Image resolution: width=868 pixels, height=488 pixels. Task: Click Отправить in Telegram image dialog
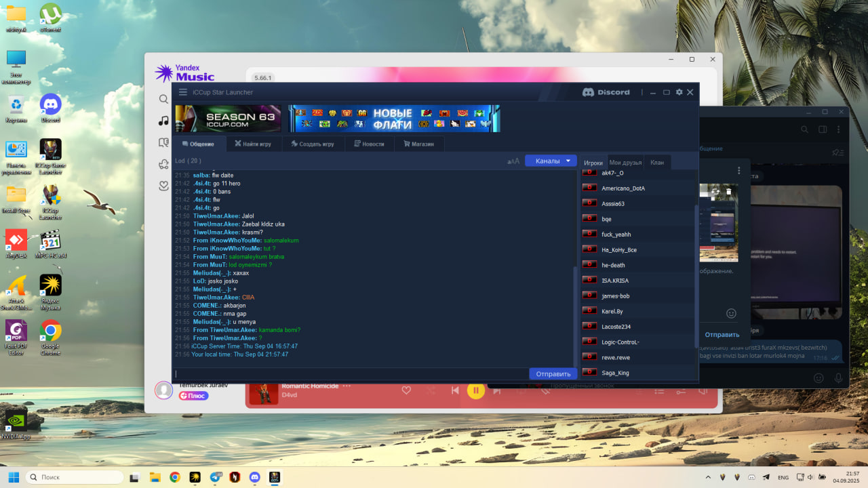[x=722, y=335]
